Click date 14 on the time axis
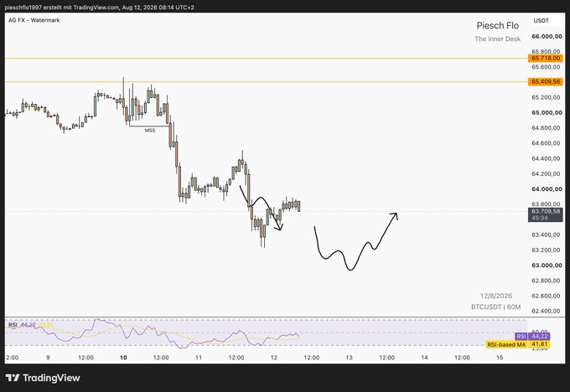The image size is (570, 392). pos(424,358)
